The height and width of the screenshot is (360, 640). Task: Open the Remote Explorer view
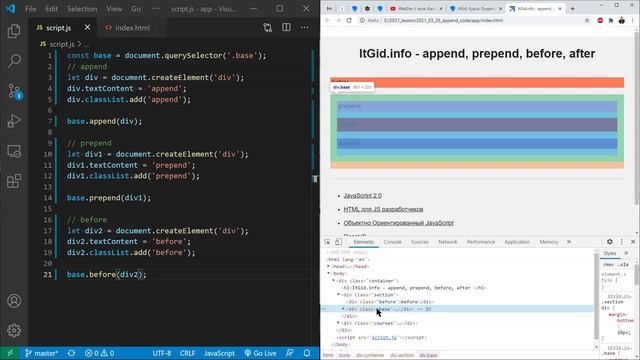14,151
